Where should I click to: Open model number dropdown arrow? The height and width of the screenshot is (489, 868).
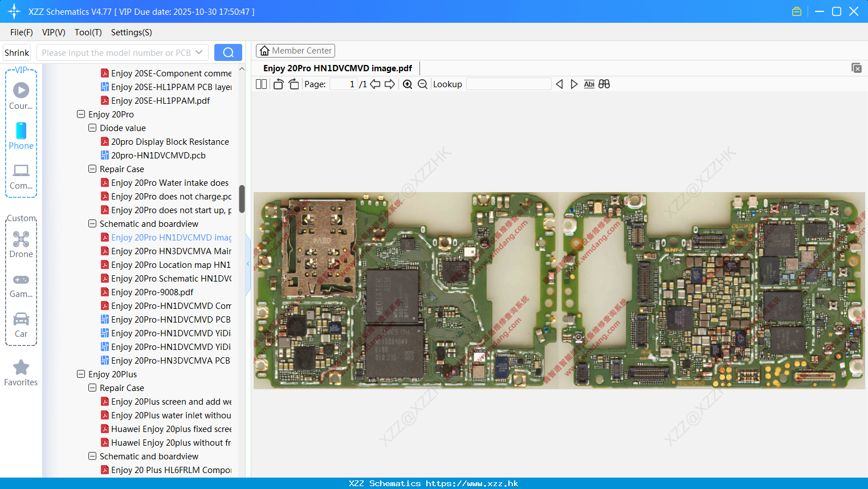coord(199,52)
